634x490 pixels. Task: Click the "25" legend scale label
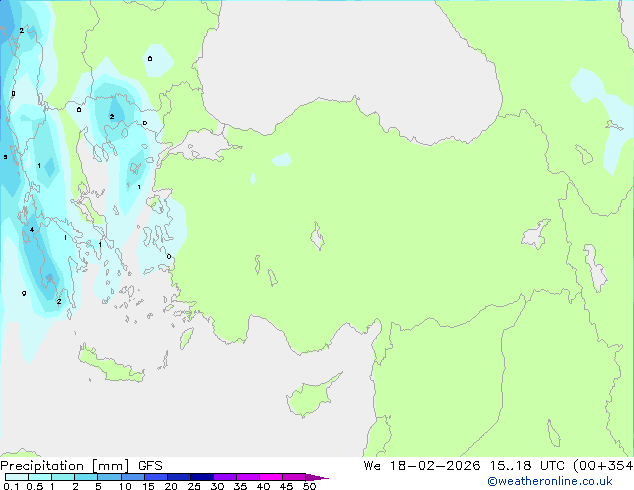(194, 486)
